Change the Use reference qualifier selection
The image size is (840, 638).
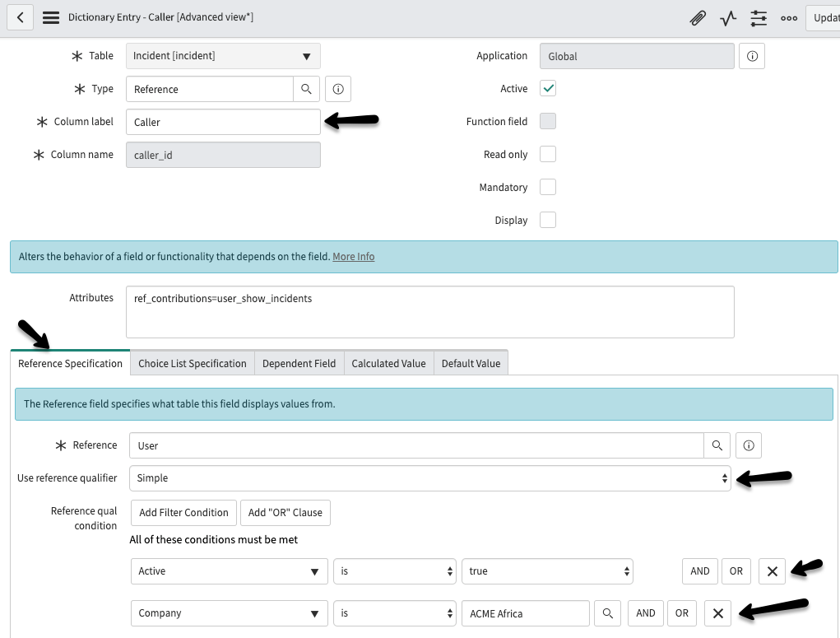click(429, 477)
